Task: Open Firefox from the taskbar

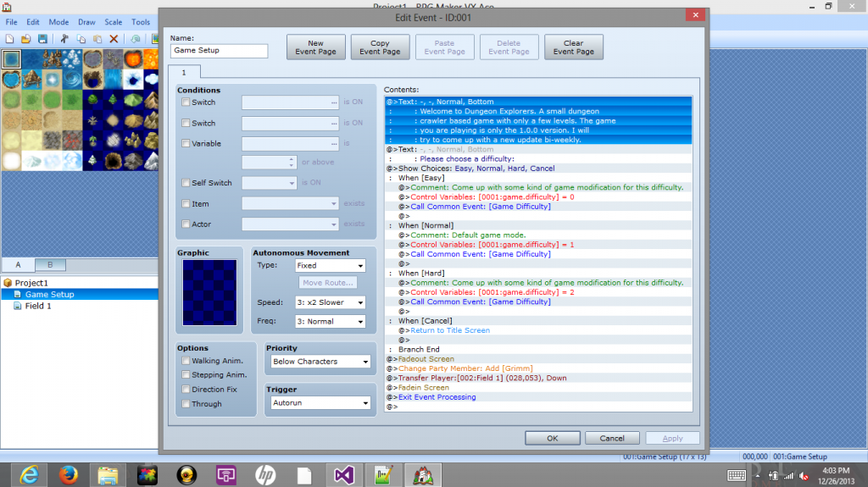Action: click(x=67, y=474)
